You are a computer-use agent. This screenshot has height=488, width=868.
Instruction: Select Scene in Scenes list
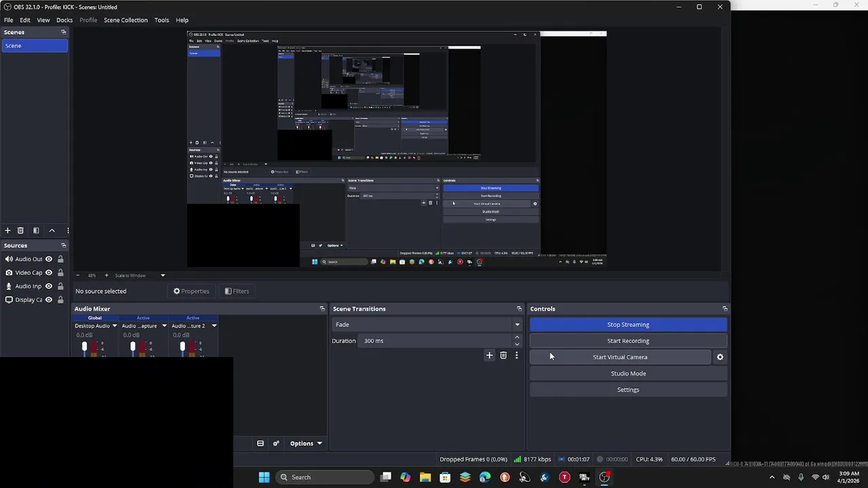[34, 45]
